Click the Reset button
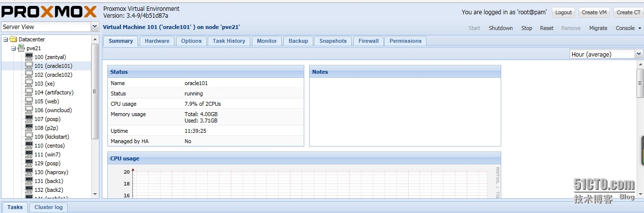 [547, 28]
